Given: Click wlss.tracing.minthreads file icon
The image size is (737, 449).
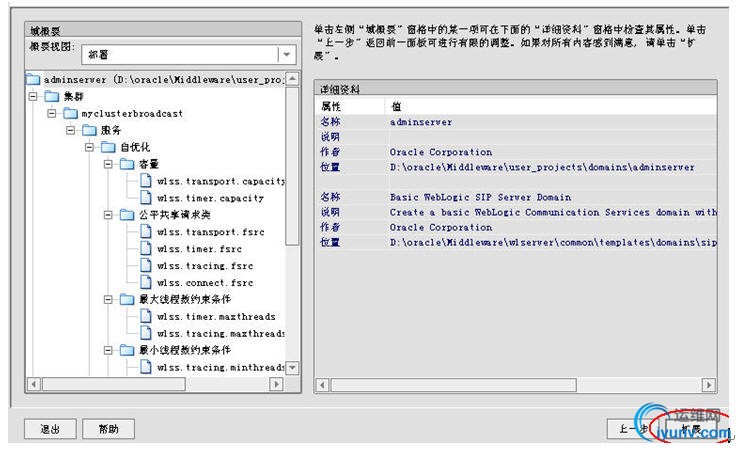Looking at the screenshot, I should coord(146,367).
